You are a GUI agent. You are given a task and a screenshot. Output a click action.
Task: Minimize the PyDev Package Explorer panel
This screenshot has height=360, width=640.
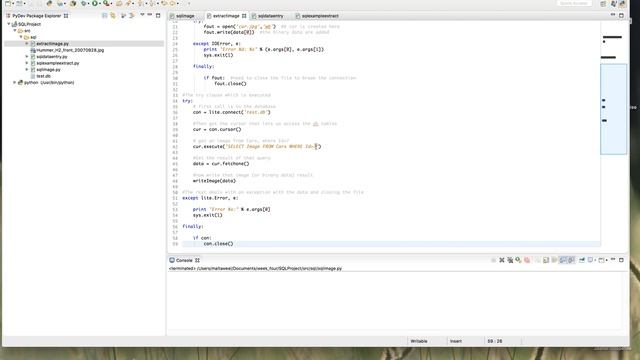click(150, 15)
